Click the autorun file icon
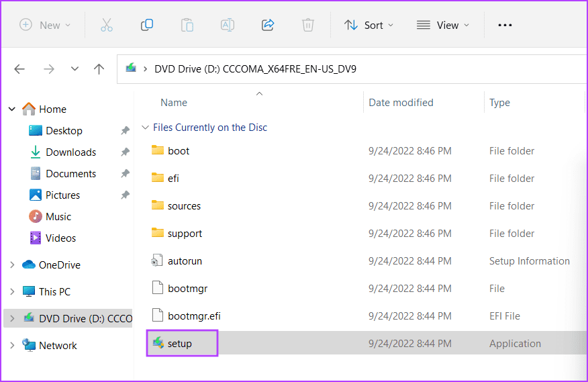The height and width of the screenshot is (382, 588). (x=157, y=260)
